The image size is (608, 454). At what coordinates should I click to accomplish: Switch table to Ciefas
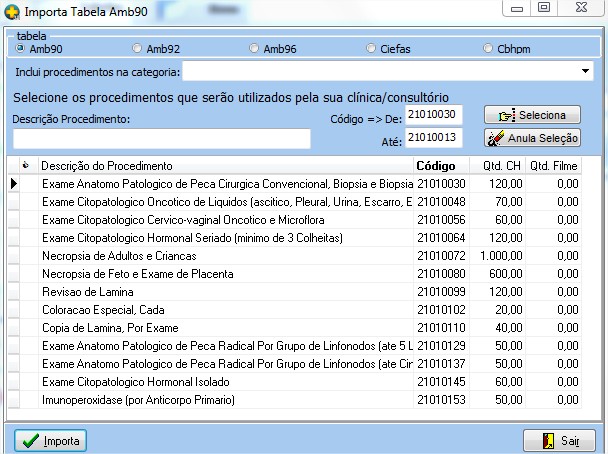(x=372, y=48)
